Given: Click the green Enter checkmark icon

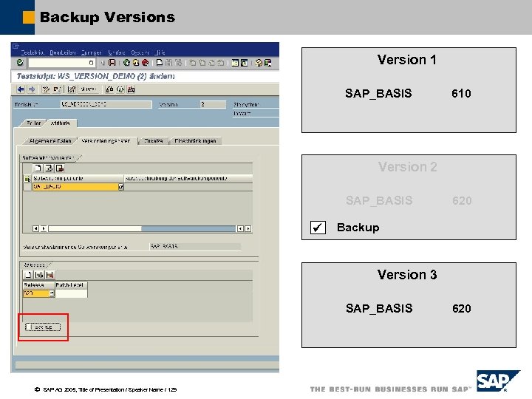Looking at the screenshot, I should [x=20, y=62].
